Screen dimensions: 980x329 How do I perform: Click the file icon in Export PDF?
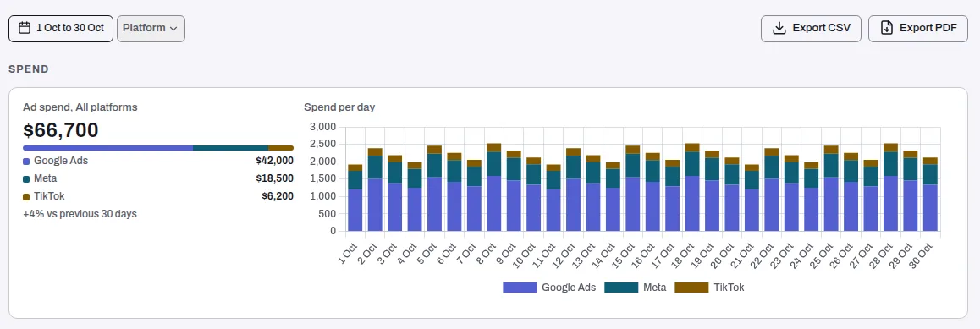[887, 28]
